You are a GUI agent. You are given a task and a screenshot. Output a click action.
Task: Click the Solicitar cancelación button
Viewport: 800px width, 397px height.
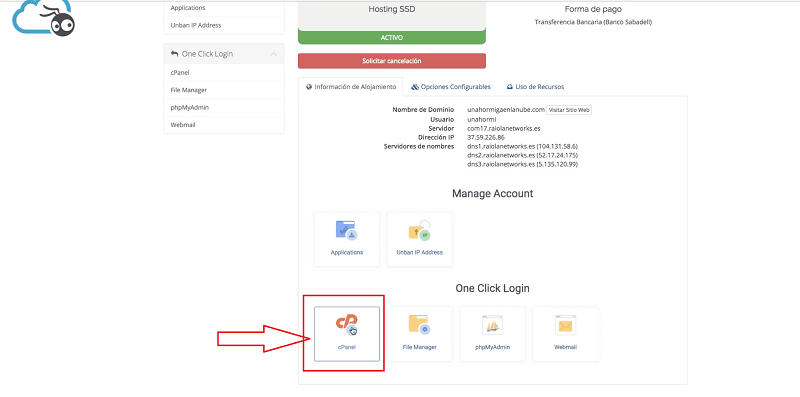(392, 61)
